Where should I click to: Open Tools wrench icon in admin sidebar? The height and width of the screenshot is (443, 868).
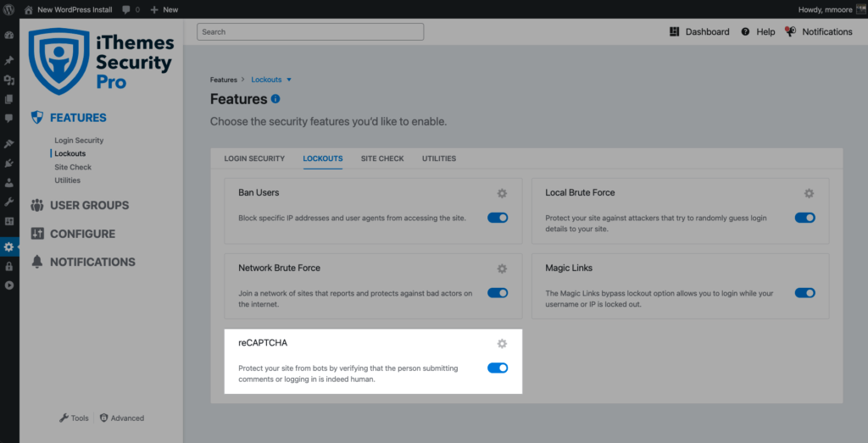pos(8,202)
